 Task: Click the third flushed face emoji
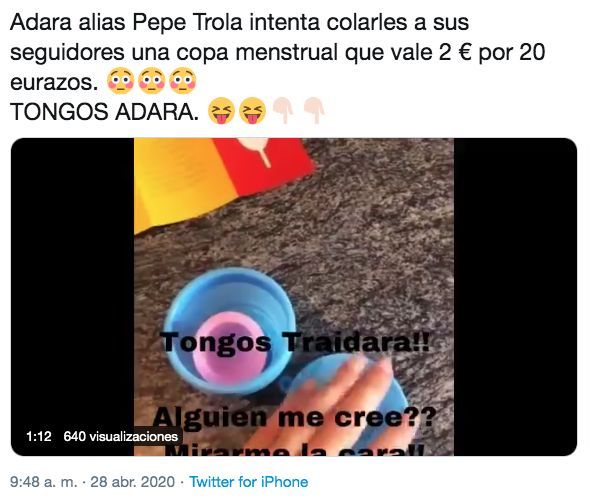182,81
